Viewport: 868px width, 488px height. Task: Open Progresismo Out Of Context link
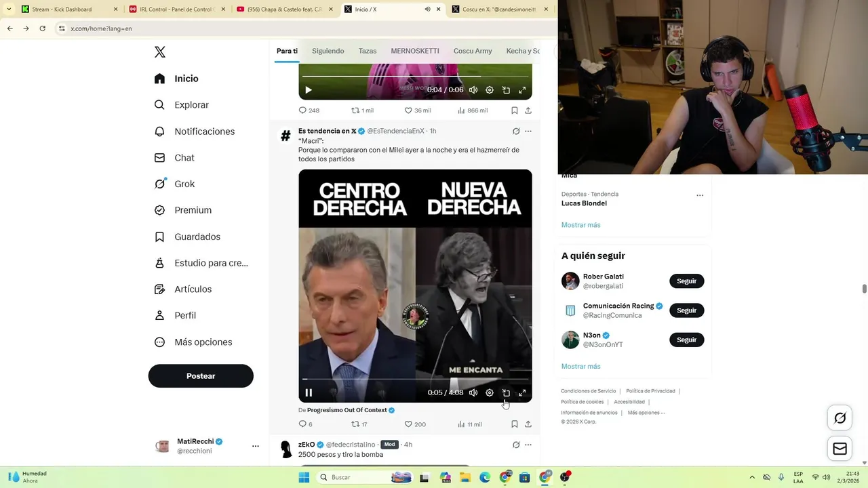(347, 410)
